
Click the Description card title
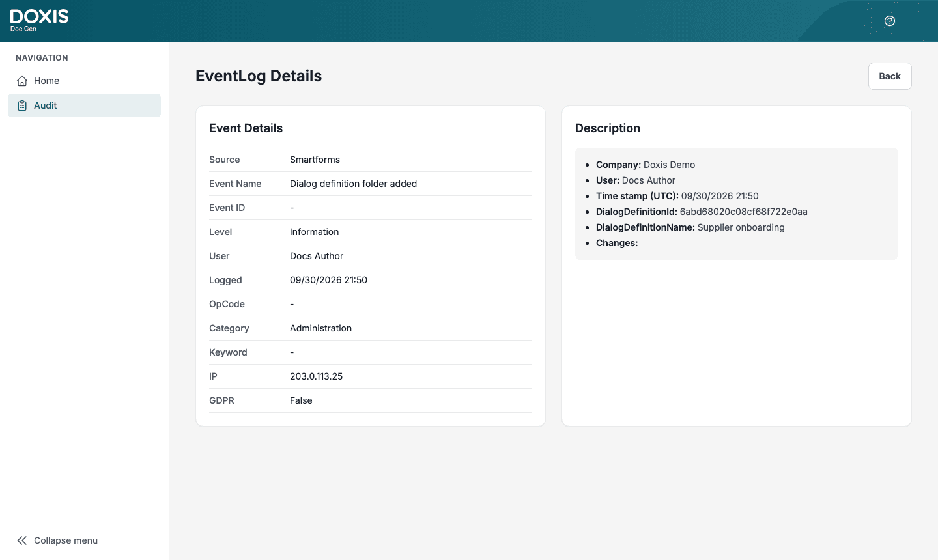point(608,128)
